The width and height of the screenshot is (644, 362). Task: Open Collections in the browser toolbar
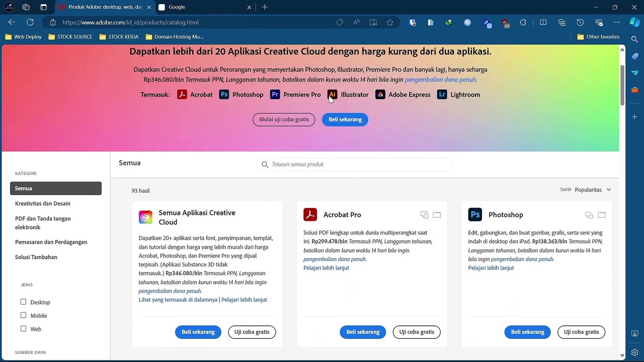562,22
